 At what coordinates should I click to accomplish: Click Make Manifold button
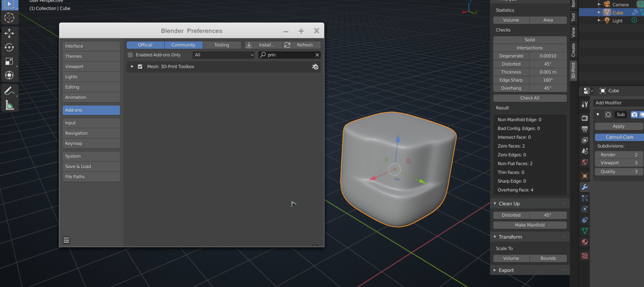(530, 225)
